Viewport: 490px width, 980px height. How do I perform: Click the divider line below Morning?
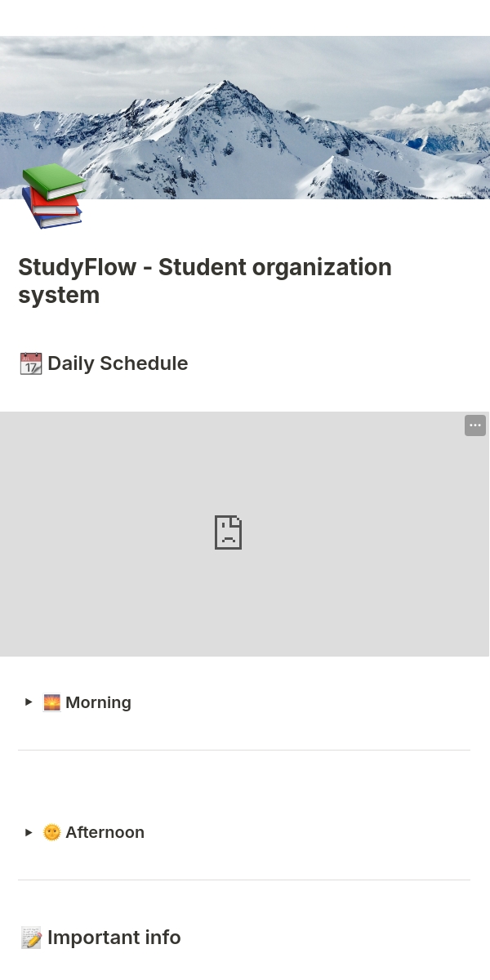244,750
